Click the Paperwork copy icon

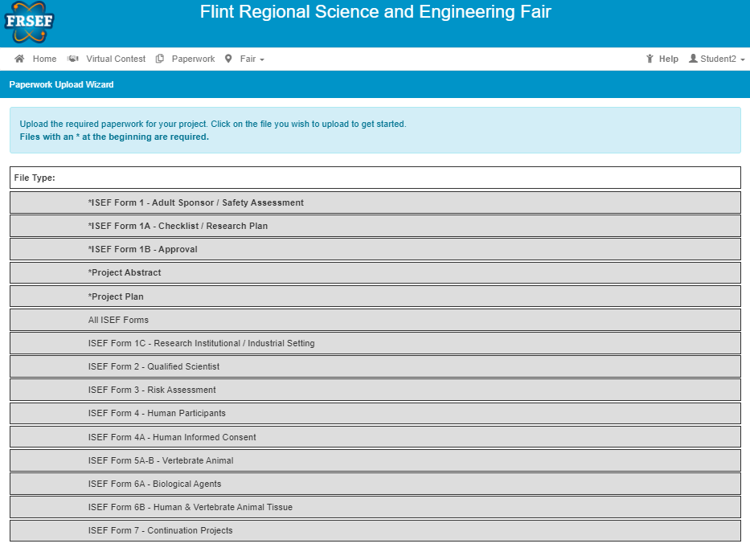[160, 59]
